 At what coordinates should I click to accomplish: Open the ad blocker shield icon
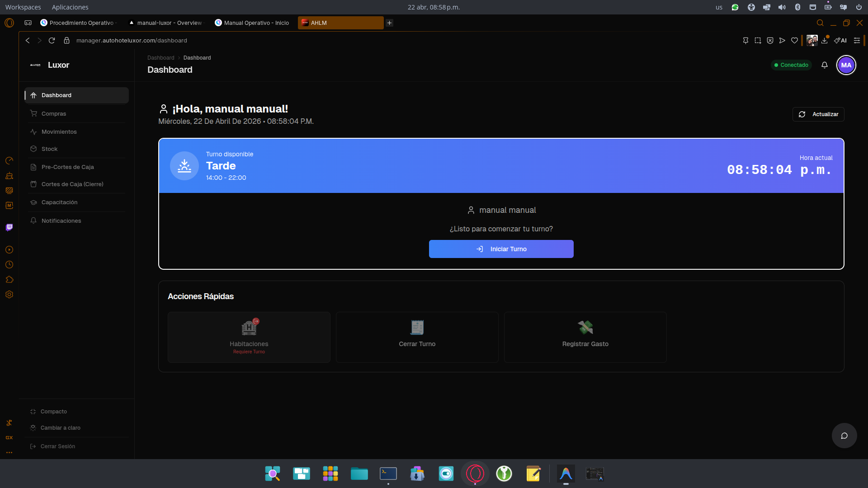point(770,40)
